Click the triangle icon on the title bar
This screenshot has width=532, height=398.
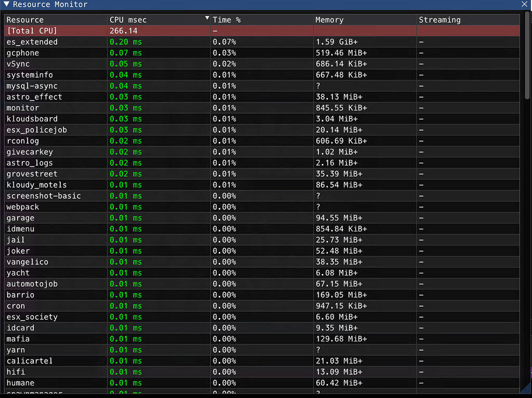click(6, 4)
